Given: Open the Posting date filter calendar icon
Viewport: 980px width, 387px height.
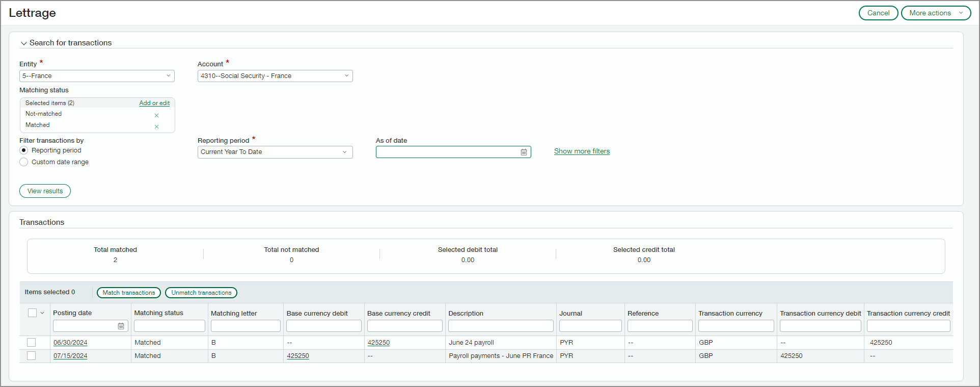Looking at the screenshot, I should tap(121, 326).
